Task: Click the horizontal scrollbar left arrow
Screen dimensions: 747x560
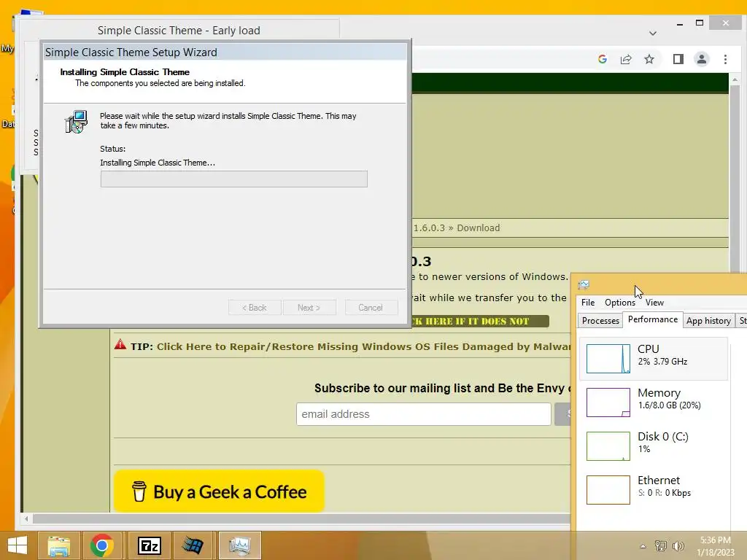Action: [x=26, y=518]
